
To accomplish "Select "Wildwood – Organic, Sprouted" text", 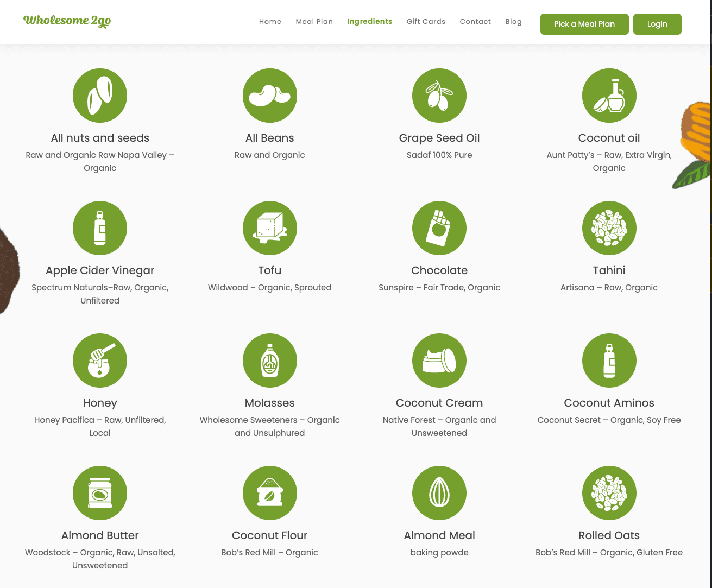I will [x=270, y=287].
